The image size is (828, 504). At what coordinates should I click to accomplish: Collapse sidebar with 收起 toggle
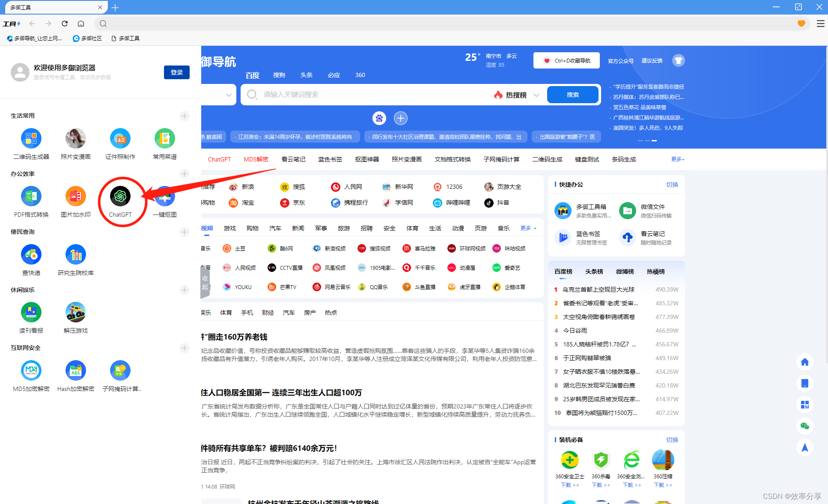[x=205, y=283]
